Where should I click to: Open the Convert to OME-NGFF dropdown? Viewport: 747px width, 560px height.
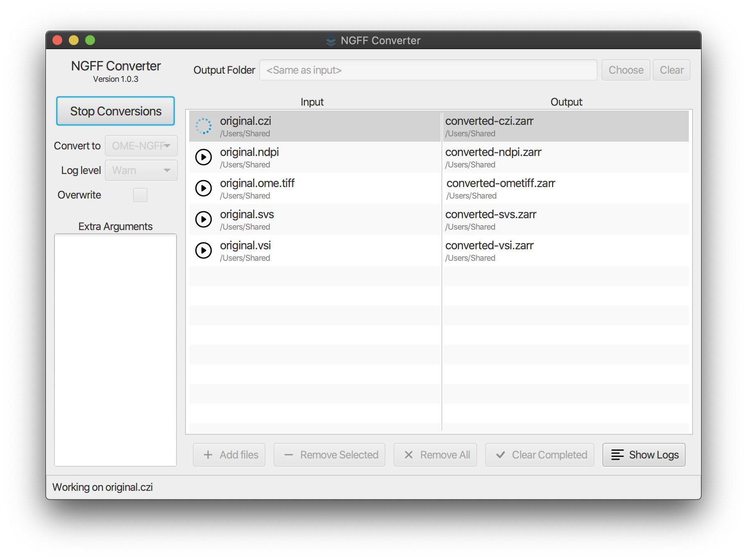click(x=141, y=146)
